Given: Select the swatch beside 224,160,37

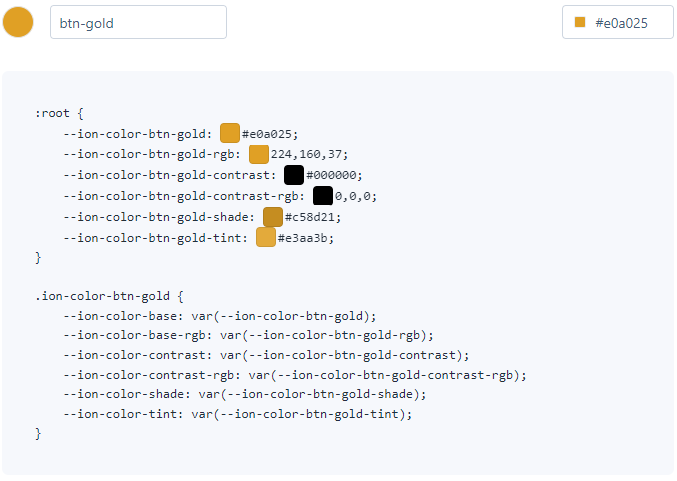Looking at the screenshot, I should click(259, 154).
